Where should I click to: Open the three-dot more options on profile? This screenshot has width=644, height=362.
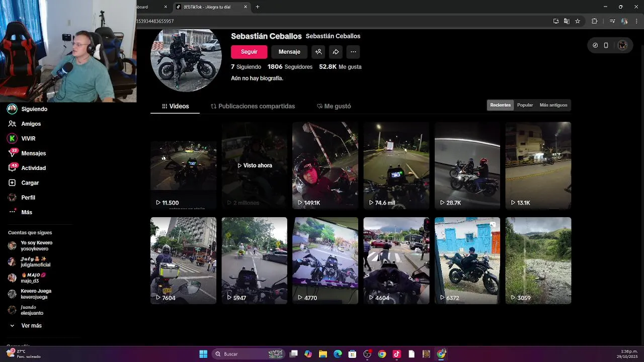click(353, 52)
